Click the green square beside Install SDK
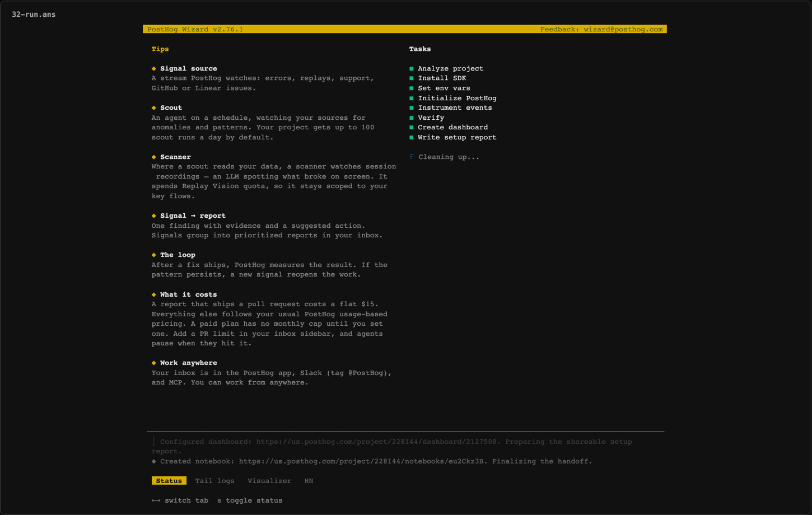 [x=412, y=78]
